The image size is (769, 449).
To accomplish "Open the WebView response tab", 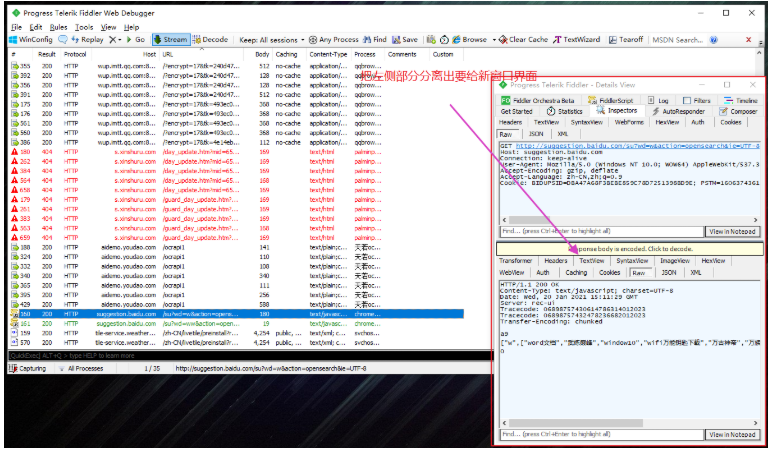I will pos(512,273).
